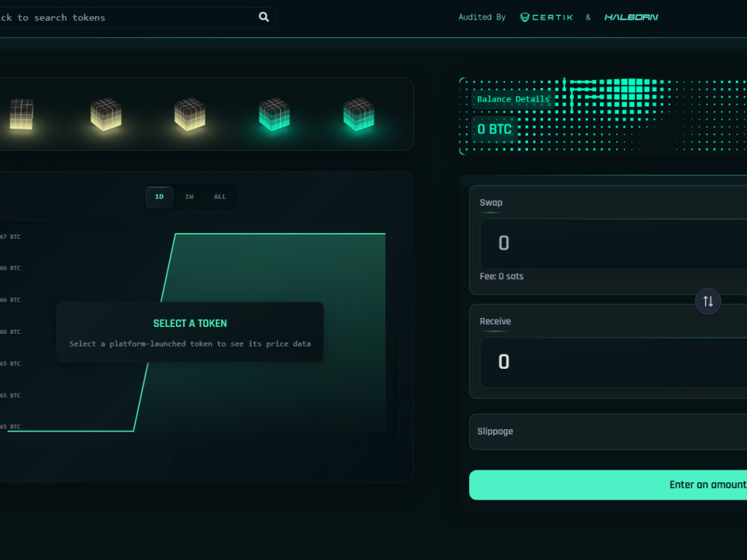747x560 pixels.
Task: Switch chart range to ALL
Action: click(x=220, y=196)
